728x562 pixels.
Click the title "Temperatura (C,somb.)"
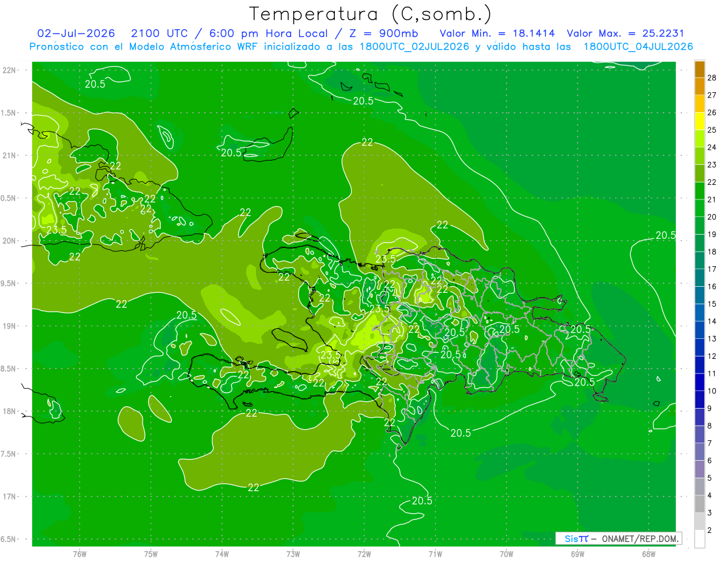click(x=370, y=14)
